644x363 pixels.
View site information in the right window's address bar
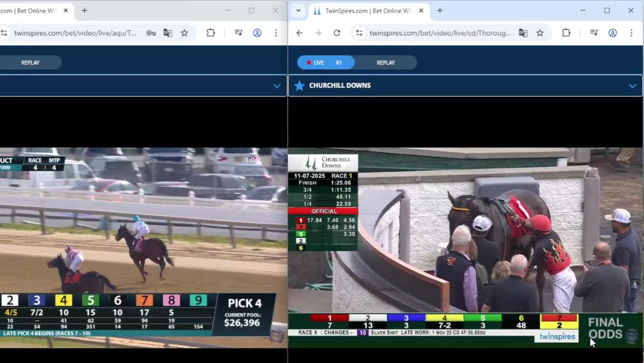coord(359,33)
